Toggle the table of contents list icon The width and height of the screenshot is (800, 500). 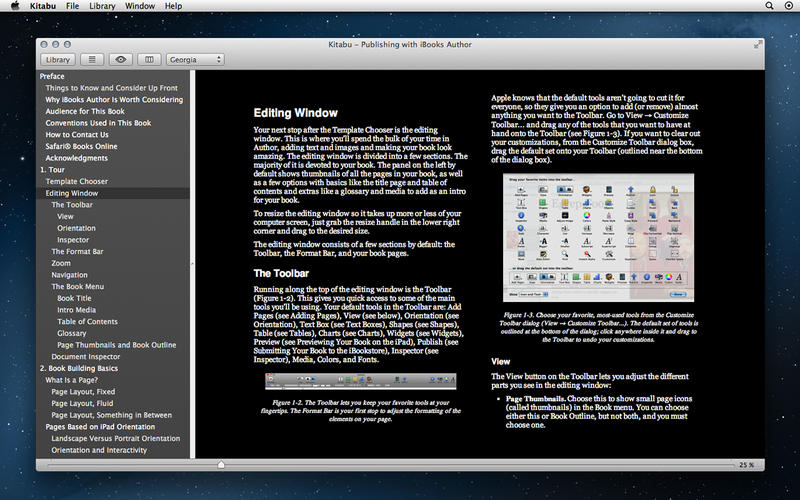pyautogui.click(x=92, y=60)
